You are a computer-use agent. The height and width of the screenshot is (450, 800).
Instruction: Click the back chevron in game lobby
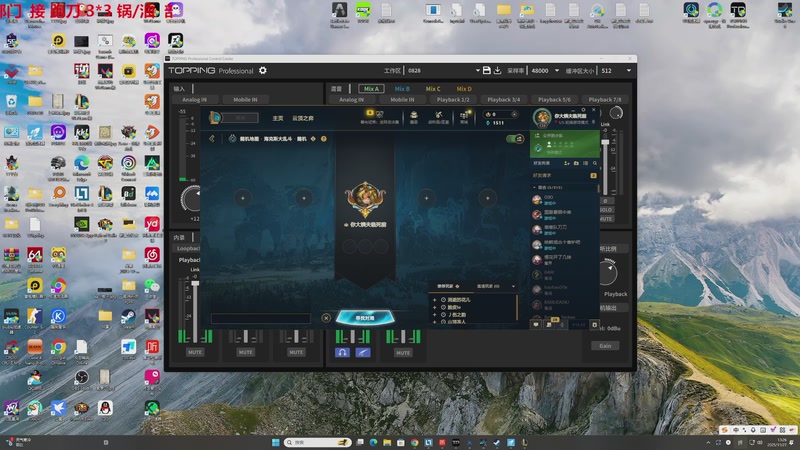[212, 138]
